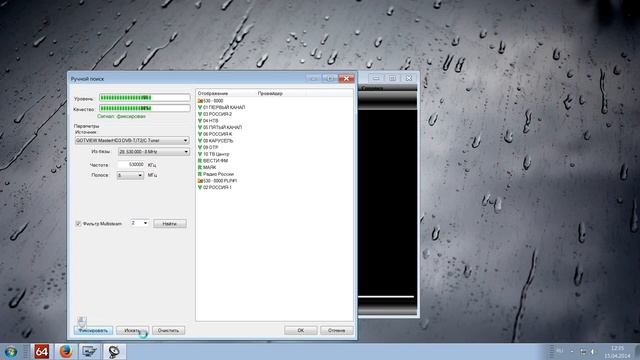Close the Ручной поиск dialog

coord(346,78)
